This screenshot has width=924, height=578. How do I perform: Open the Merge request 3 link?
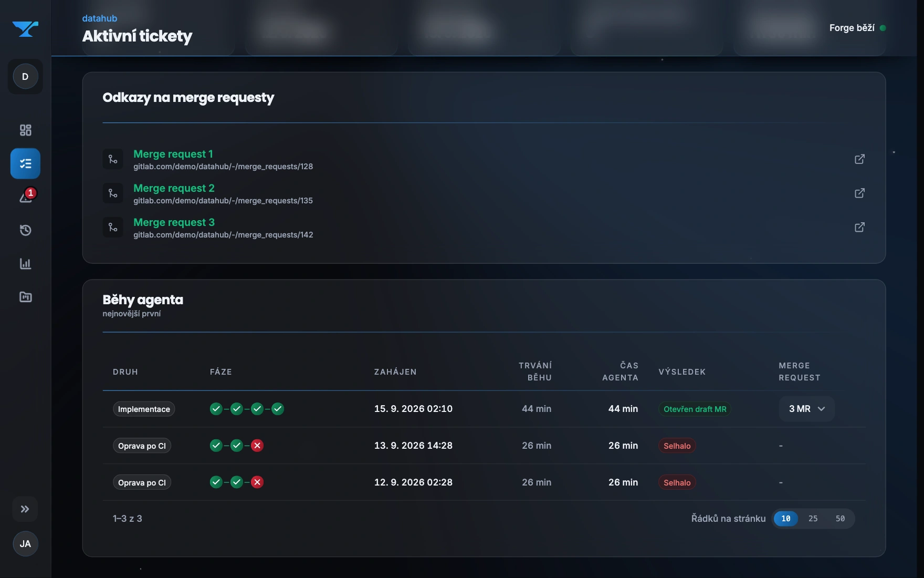point(174,222)
